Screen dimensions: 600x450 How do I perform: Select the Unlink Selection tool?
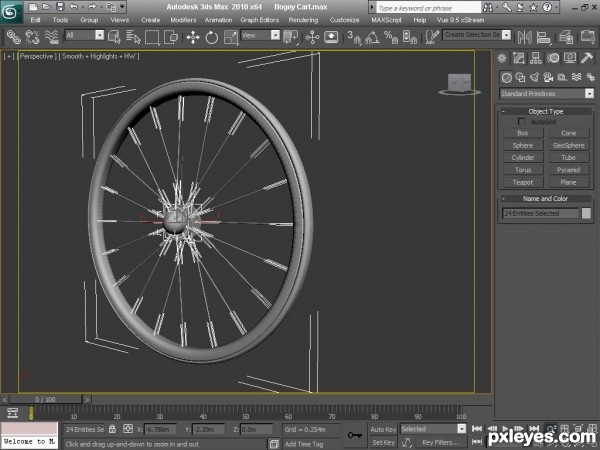[33, 37]
